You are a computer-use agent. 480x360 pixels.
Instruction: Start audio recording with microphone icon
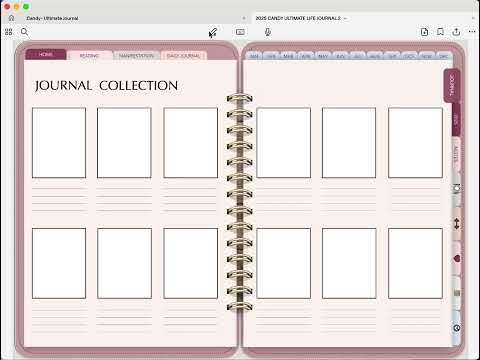point(267,32)
